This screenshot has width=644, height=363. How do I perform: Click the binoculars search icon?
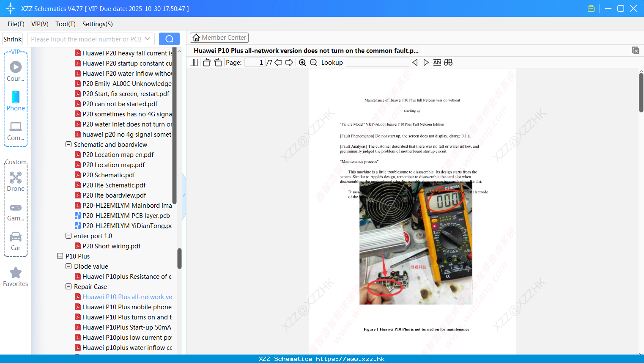pyautogui.click(x=448, y=62)
